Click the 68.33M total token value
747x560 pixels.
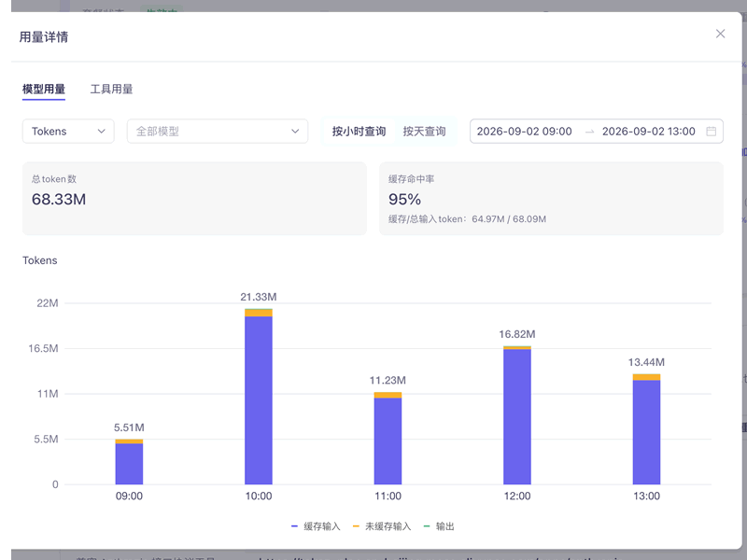[59, 199]
